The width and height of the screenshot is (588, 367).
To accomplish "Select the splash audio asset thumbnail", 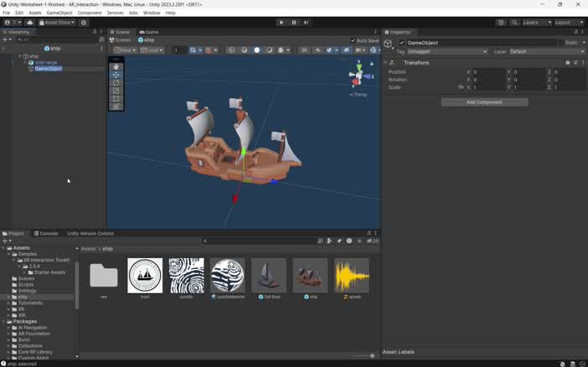I will click(352, 276).
